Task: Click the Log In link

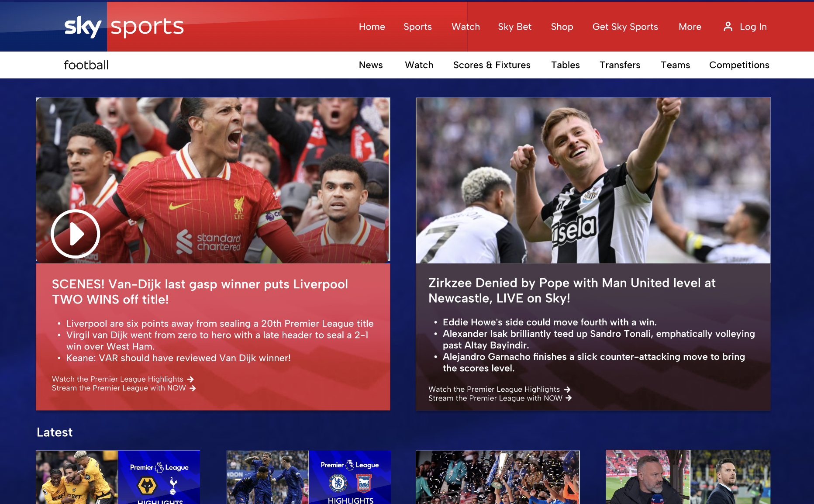Action: pyautogui.click(x=753, y=27)
